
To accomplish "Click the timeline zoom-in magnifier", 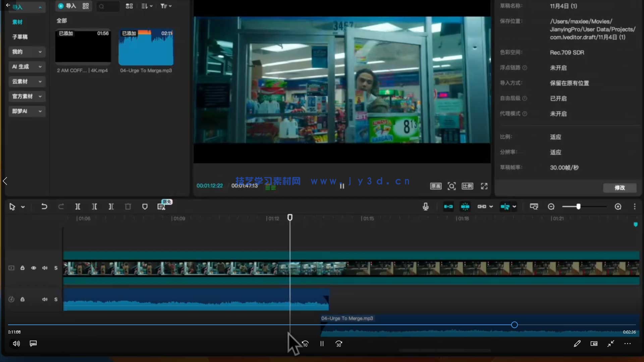I will (x=618, y=206).
